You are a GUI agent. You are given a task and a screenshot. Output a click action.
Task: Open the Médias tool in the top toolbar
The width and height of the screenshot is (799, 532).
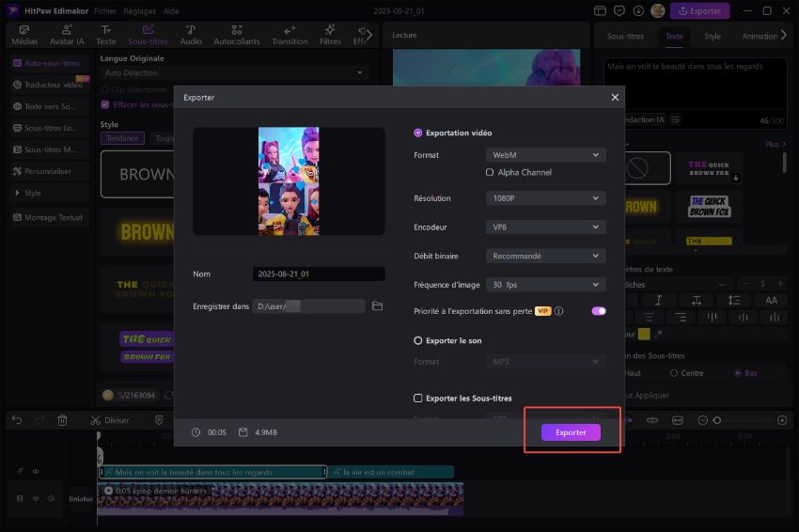[x=24, y=36]
